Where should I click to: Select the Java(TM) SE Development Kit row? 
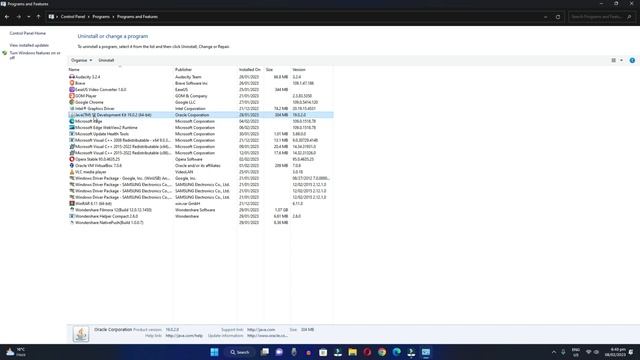[200, 115]
